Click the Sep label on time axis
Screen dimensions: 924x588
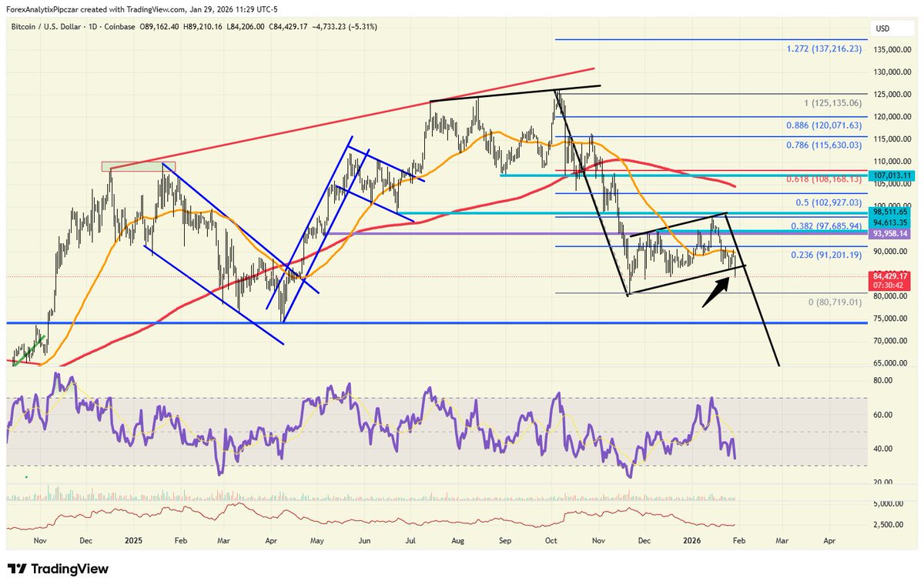[505, 542]
